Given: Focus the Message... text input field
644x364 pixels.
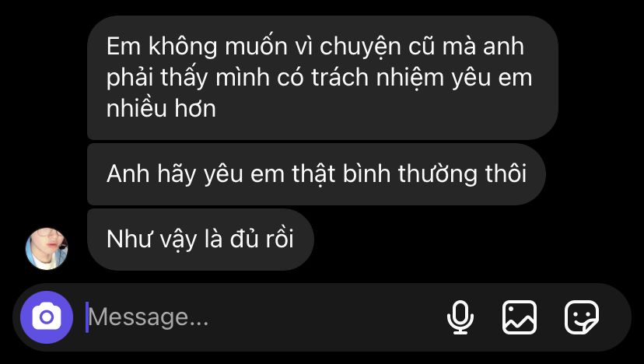Looking at the screenshot, I should 263,317.
